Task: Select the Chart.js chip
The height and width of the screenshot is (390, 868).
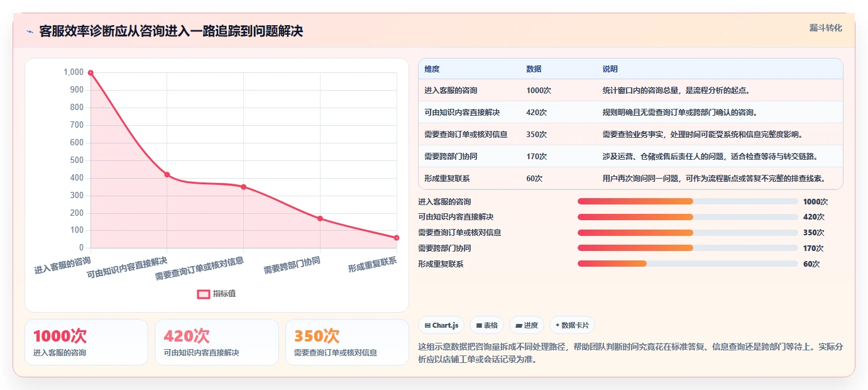Action: [x=441, y=325]
